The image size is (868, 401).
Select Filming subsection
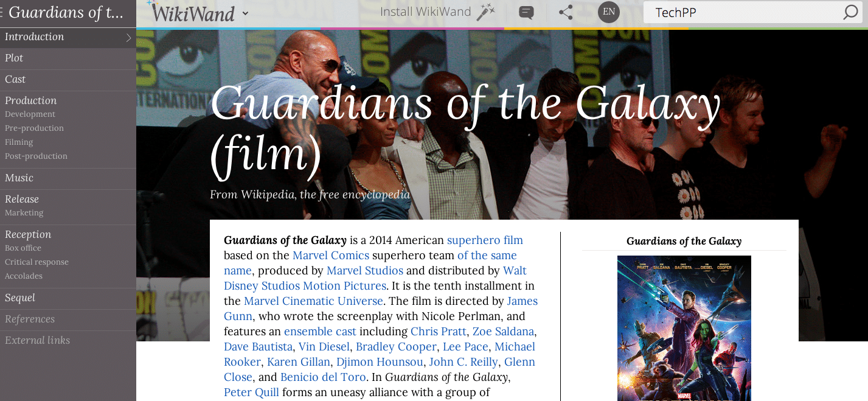click(x=19, y=142)
